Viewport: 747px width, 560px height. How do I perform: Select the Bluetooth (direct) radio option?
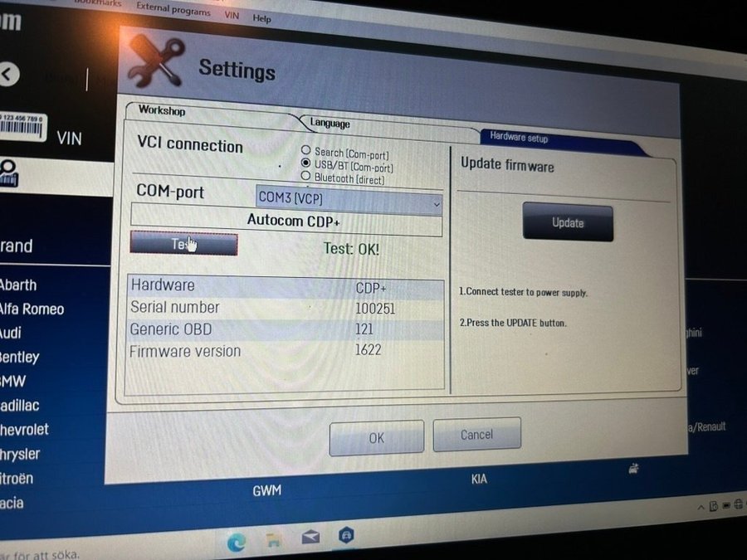305,176
